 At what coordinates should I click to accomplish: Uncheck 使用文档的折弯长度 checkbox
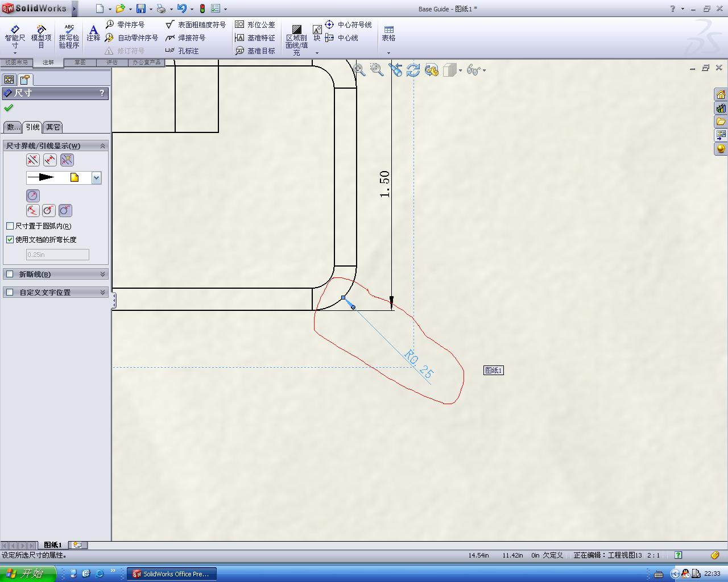pyautogui.click(x=10, y=240)
